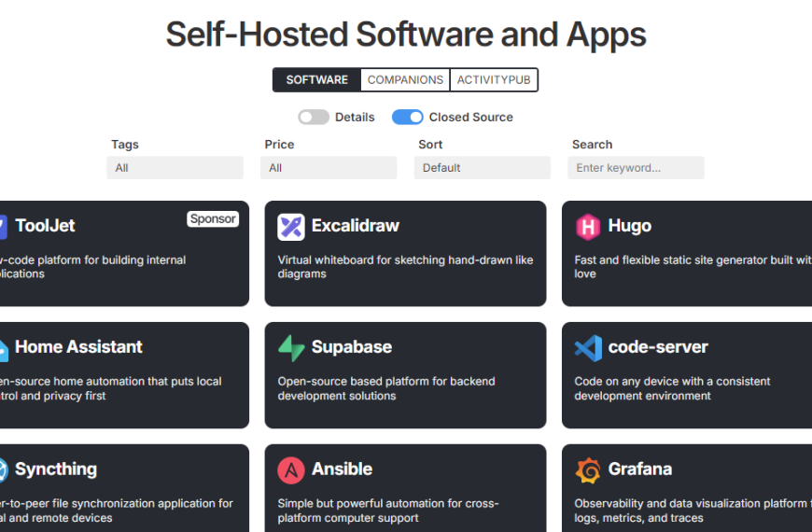Open the Hugo title link
The image size is (812, 532).
point(630,227)
